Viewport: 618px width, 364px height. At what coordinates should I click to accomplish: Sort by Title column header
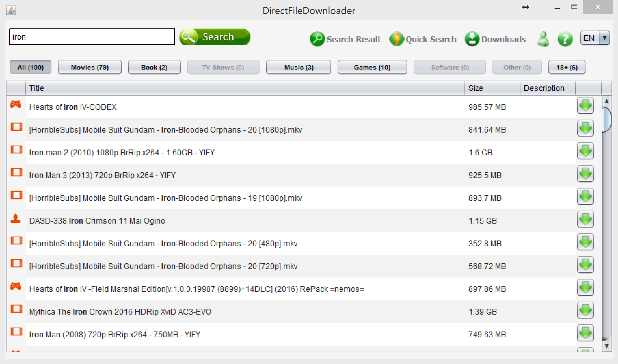(245, 88)
